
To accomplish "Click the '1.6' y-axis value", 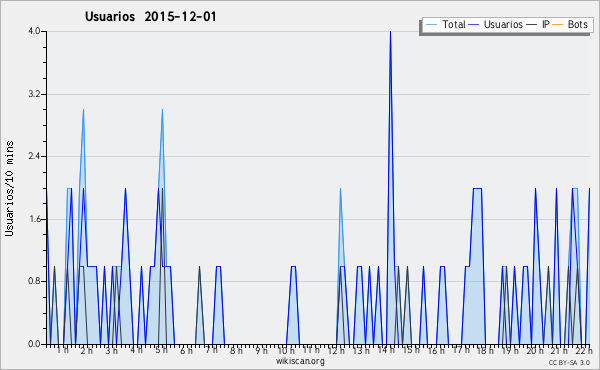I will point(34,219).
